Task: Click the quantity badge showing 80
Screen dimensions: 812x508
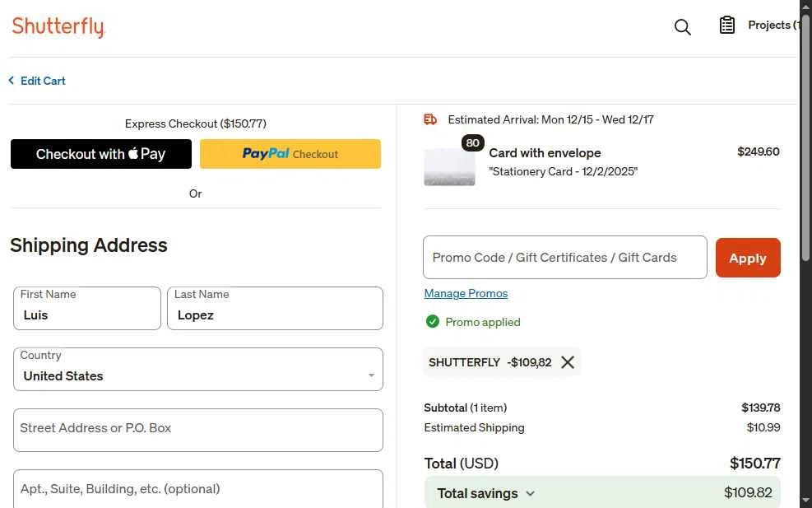Action: tap(472, 142)
